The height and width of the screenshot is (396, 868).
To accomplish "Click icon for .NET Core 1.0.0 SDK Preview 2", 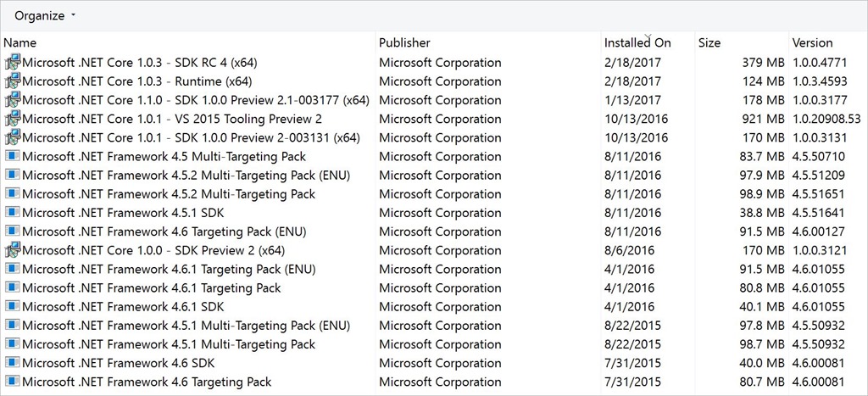I will click(13, 250).
